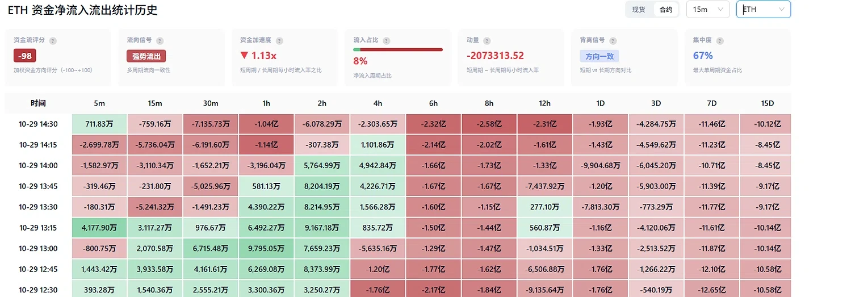Click the 1h column header

click(x=266, y=103)
